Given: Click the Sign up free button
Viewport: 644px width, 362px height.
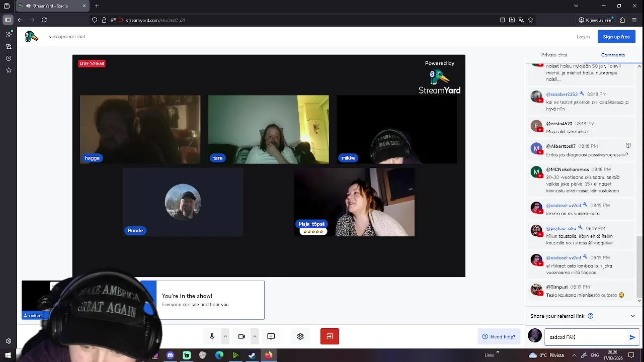Looking at the screenshot, I should click(x=616, y=37).
